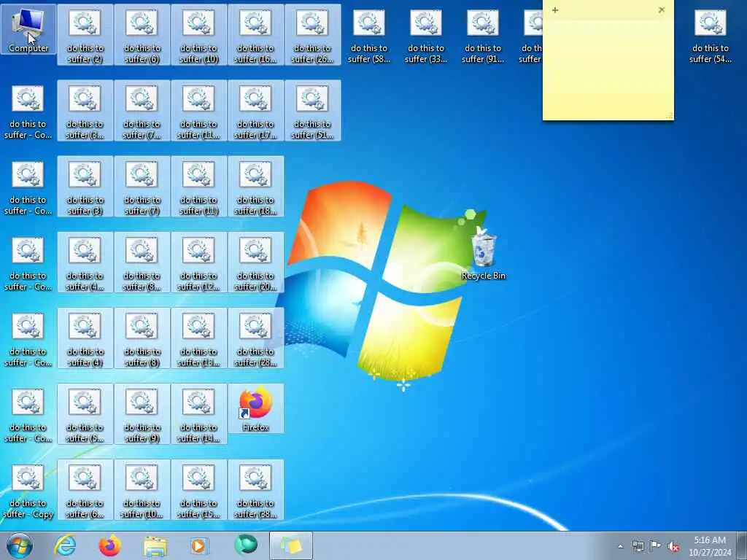The image size is (747, 560).
Task: Select the file labeled 'do this to suffer (51...'
Action: tap(312, 111)
